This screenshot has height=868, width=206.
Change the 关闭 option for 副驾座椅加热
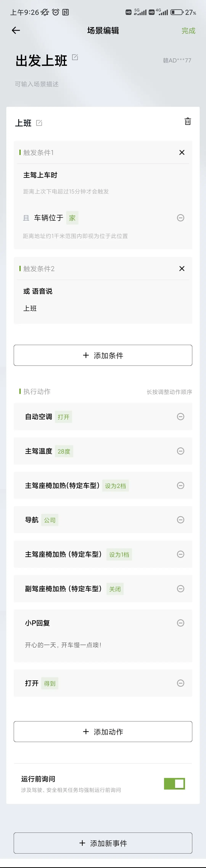(x=115, y=589)
